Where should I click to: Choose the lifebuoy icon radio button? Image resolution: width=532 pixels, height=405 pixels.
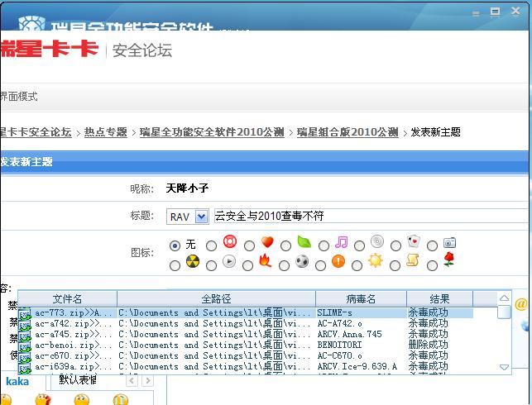coord(211,245)
